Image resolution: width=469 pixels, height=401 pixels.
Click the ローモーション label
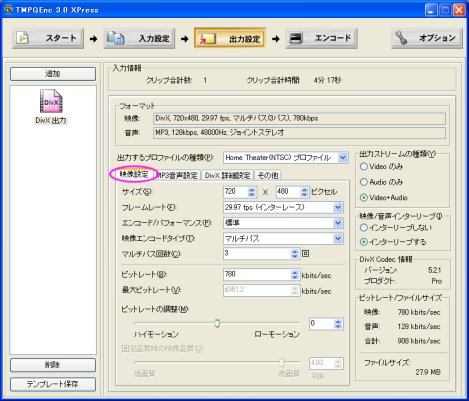point(277,334)
